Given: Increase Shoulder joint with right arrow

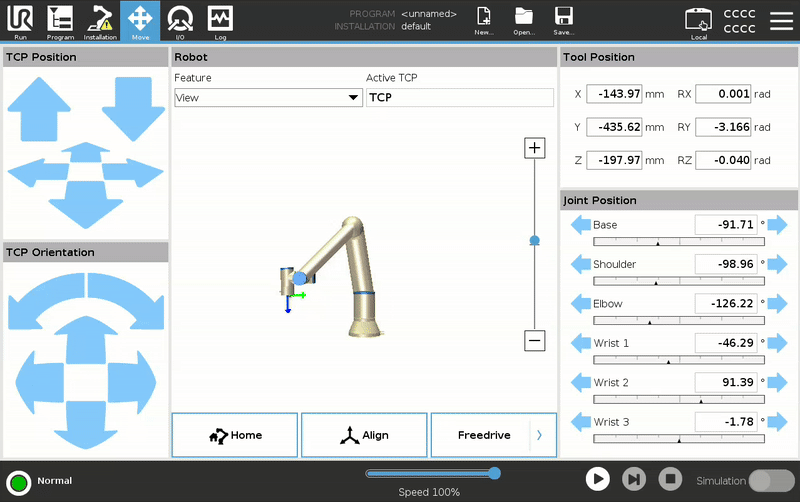Looking at the screenshot, I should pos(778,264).
